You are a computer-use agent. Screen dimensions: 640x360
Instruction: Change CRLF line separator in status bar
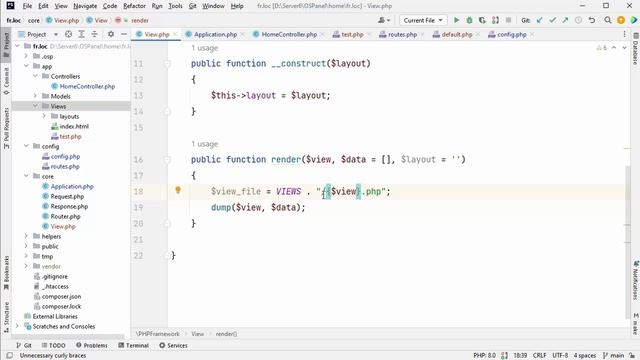[539, 356]
